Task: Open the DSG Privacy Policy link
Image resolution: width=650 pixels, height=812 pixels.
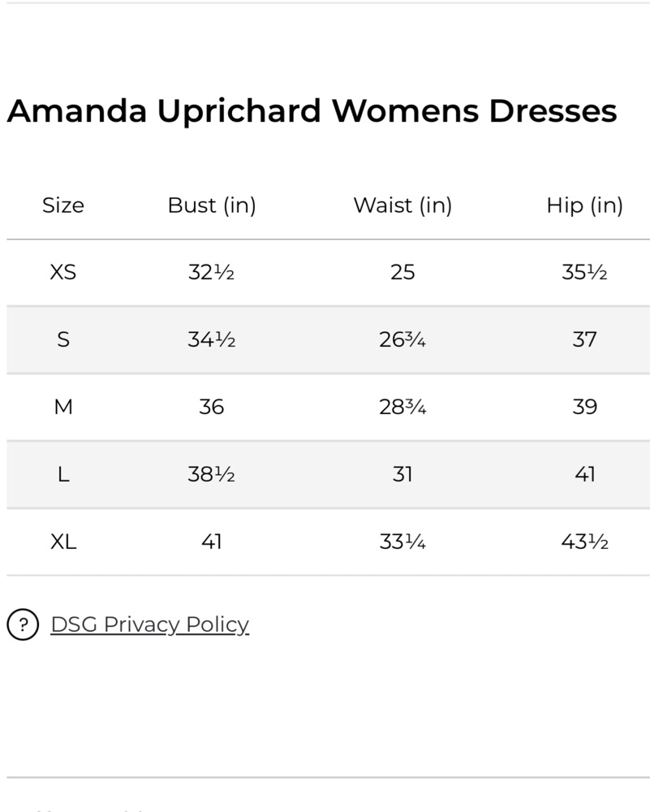Action: (149, 624)
